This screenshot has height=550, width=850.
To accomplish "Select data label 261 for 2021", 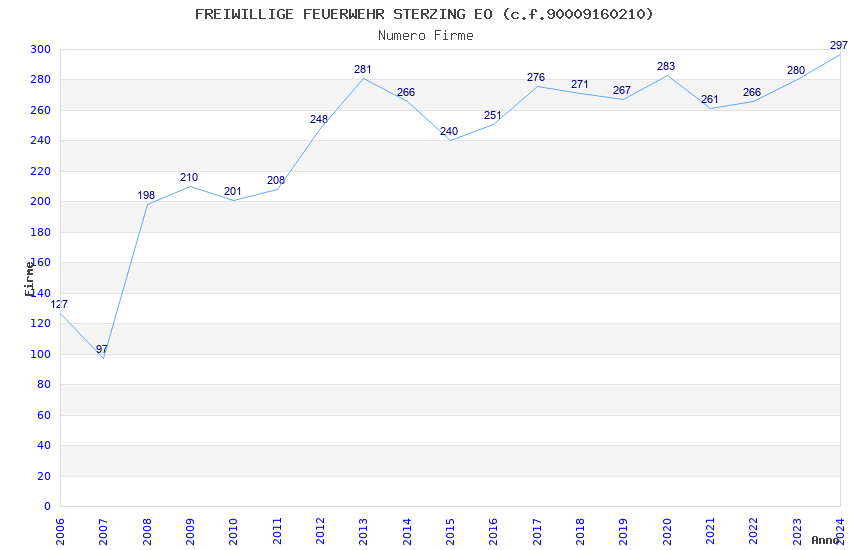I will click(710, 99).
